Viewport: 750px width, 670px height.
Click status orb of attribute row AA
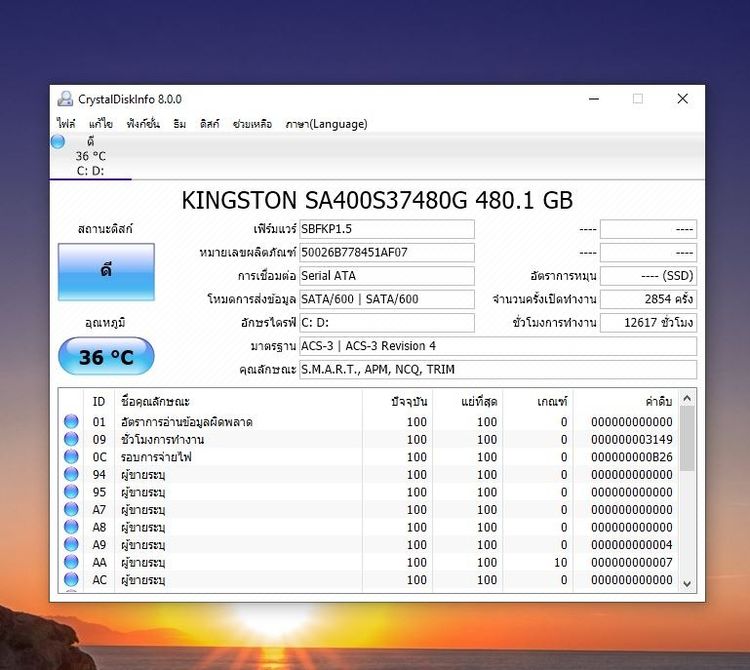point(71,562)
